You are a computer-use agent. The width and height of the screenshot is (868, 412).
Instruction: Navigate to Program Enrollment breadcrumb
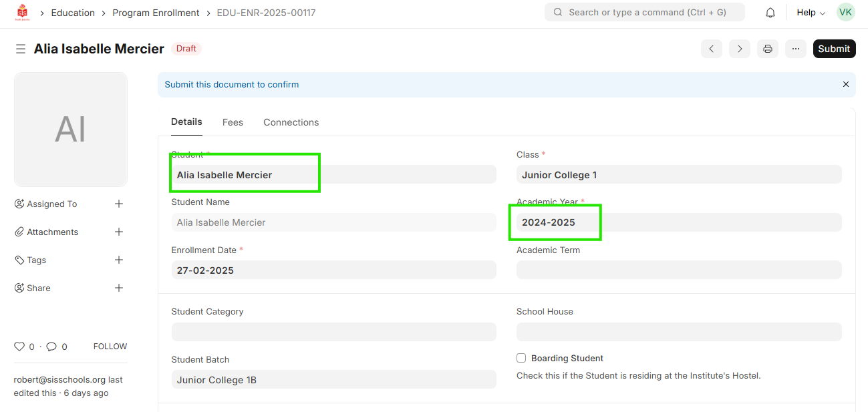coord(156,13)
